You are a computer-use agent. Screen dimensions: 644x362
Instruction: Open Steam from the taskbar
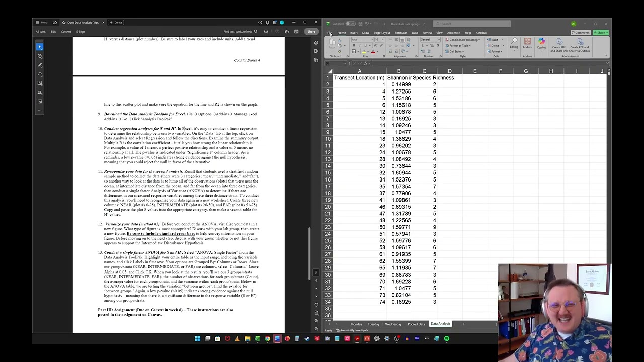click(307, 338)
